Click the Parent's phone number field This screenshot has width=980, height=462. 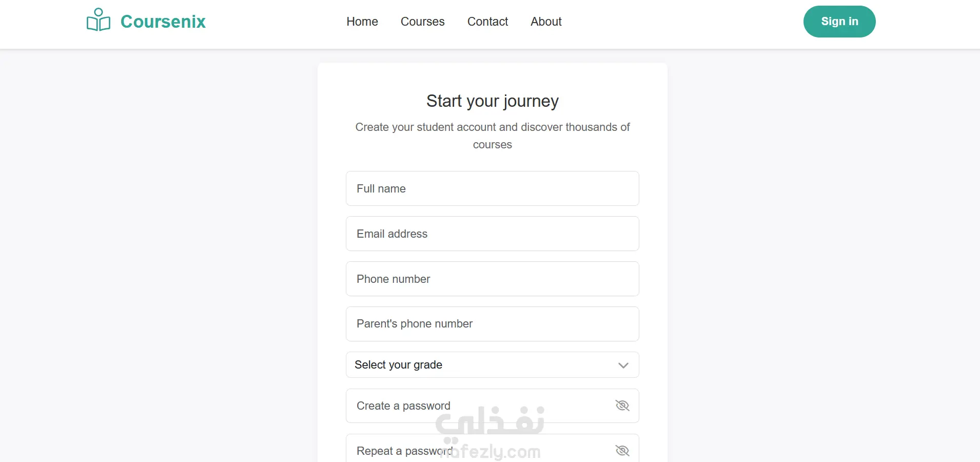click(x=492, y=324)
